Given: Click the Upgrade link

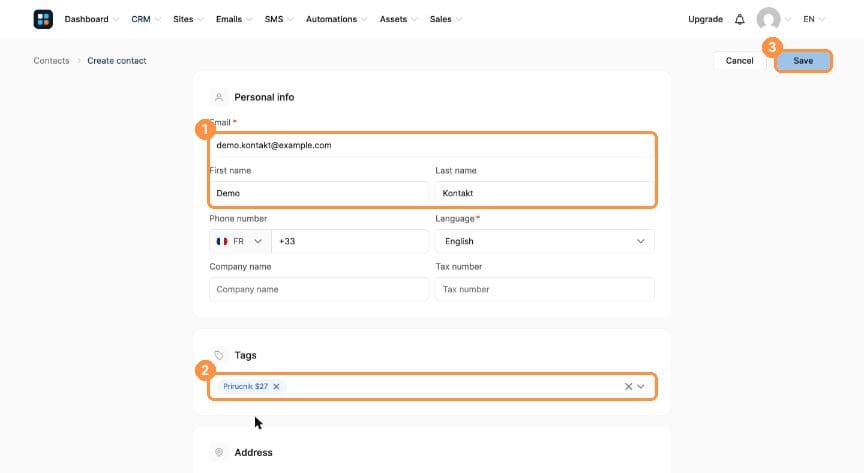Looking at the screenshot, I should tap(705, 19).
